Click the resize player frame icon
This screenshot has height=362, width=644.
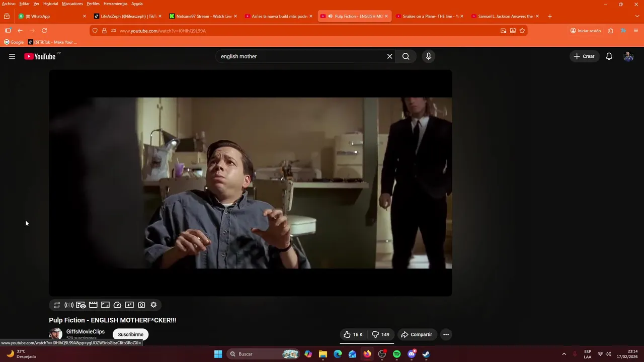pos(105,305)
